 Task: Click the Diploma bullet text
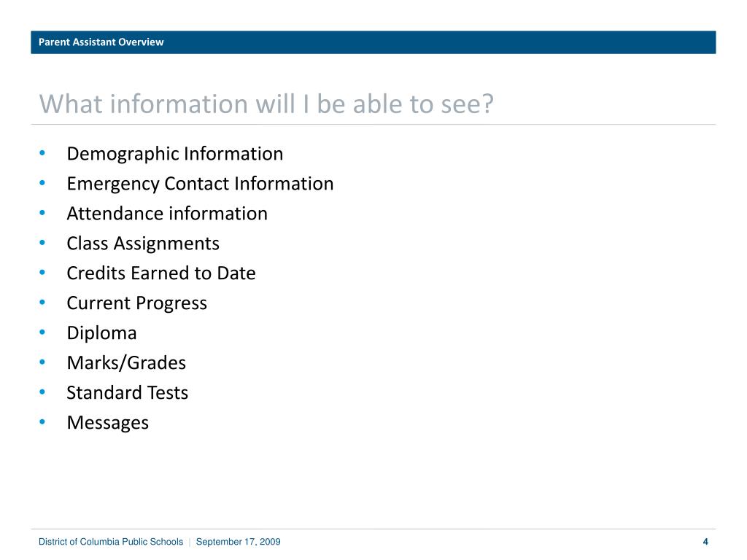[x=101, y=333]
